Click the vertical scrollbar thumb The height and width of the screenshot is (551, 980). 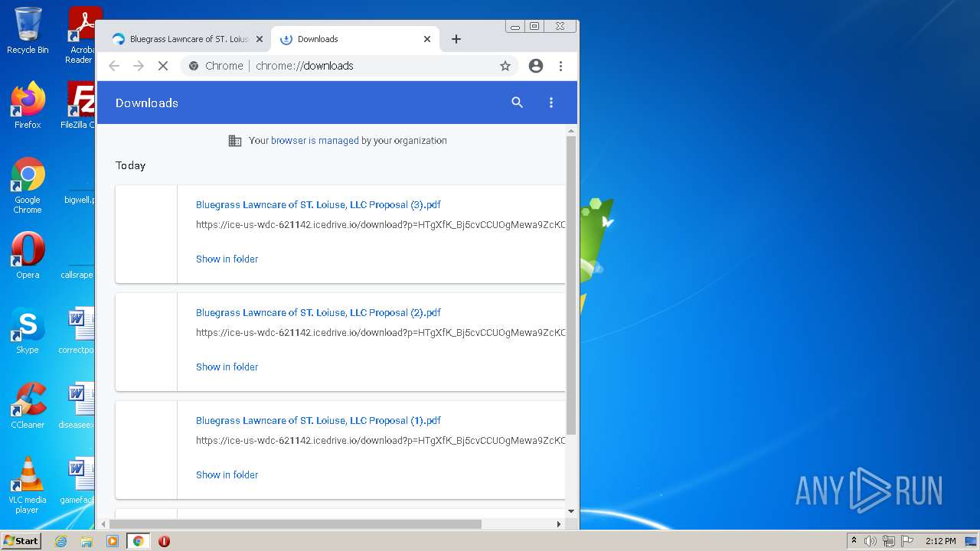(571, 286)
